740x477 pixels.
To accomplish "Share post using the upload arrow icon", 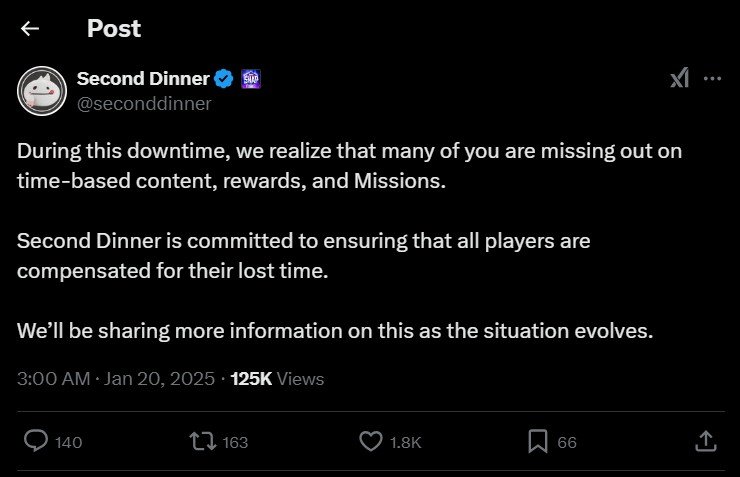I will tap(706, 441).
